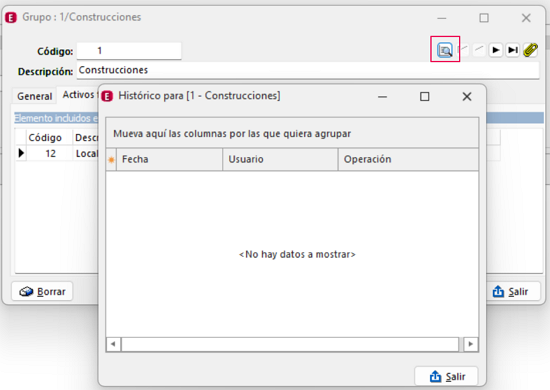Screen dimensions: 550x390
Task: Click left scroll arrow in Histórico grid
Action: click(x=113, y=344)
